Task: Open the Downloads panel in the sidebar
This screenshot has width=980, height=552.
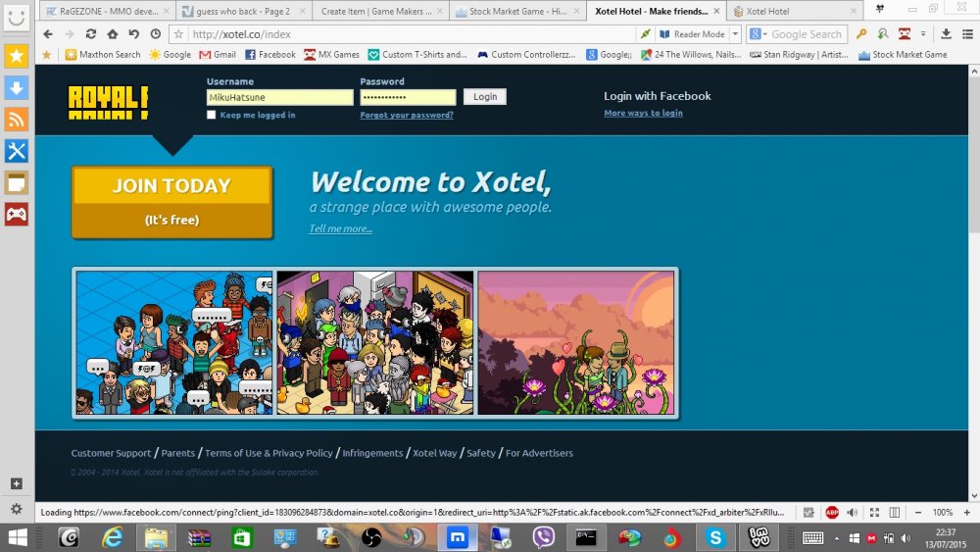Action: click(x=17, y=88)
